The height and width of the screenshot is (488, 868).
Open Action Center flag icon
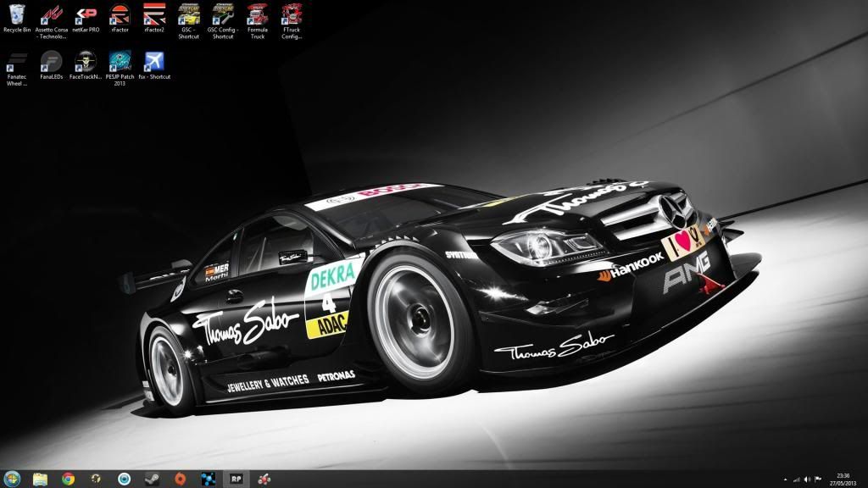coord(818,480)
